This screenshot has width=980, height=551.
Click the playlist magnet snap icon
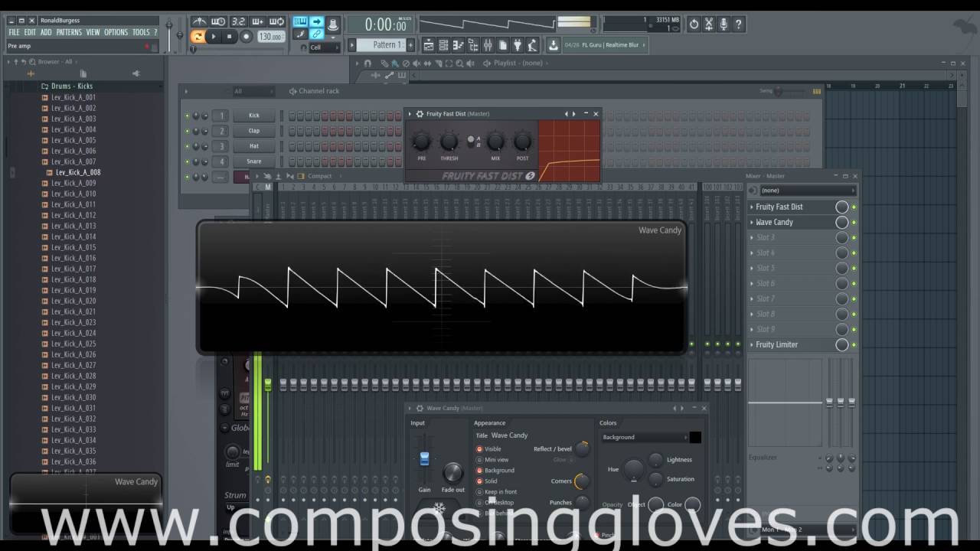[367, 63]
